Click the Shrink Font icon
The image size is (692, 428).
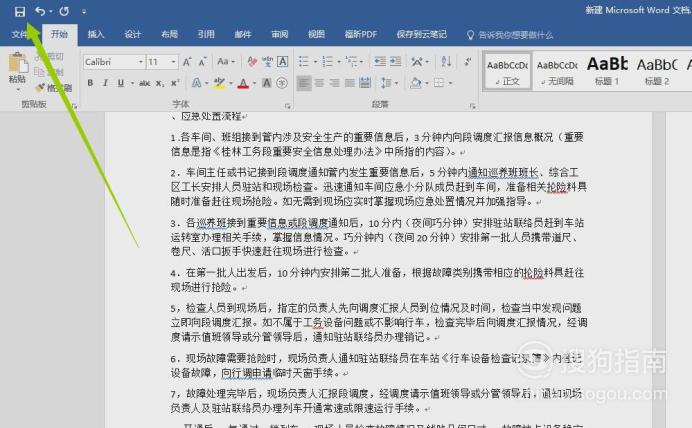203,62
